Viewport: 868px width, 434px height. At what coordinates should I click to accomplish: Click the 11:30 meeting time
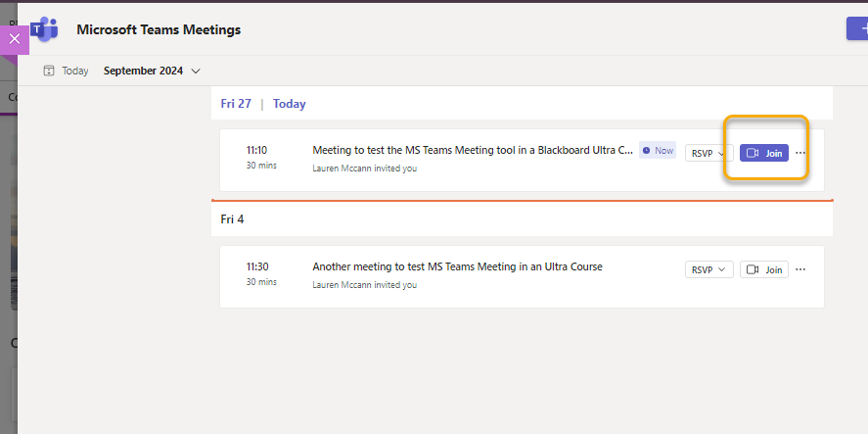[256, 266]
